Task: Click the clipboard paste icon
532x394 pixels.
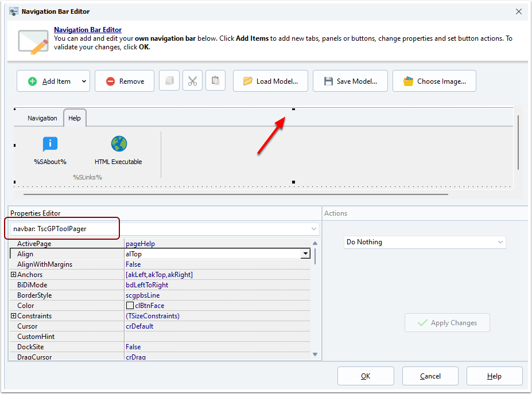Action: click(215, 81)
